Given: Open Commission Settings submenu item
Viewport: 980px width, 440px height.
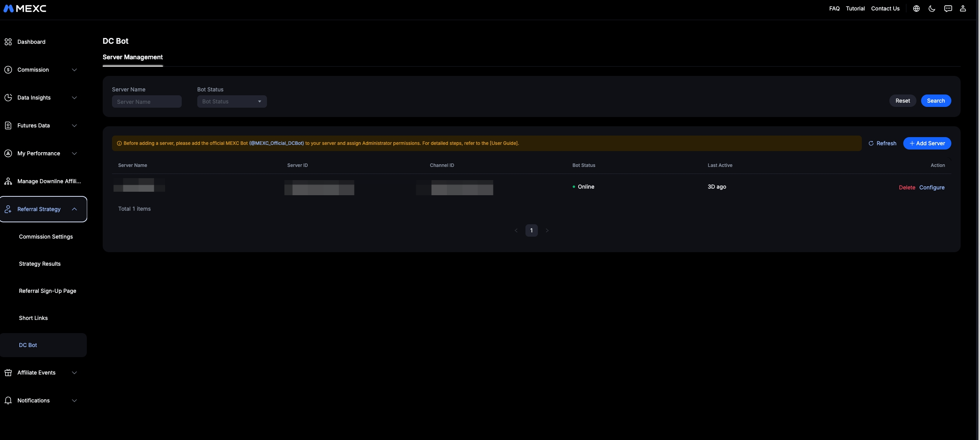Looking at the screenshot, I should 46,237.
